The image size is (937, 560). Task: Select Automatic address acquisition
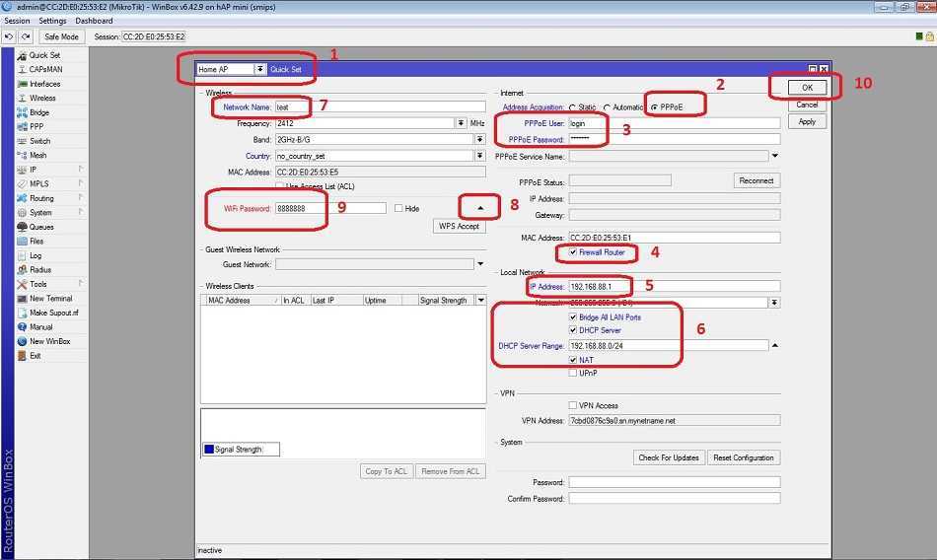click(x=608, y=107)
